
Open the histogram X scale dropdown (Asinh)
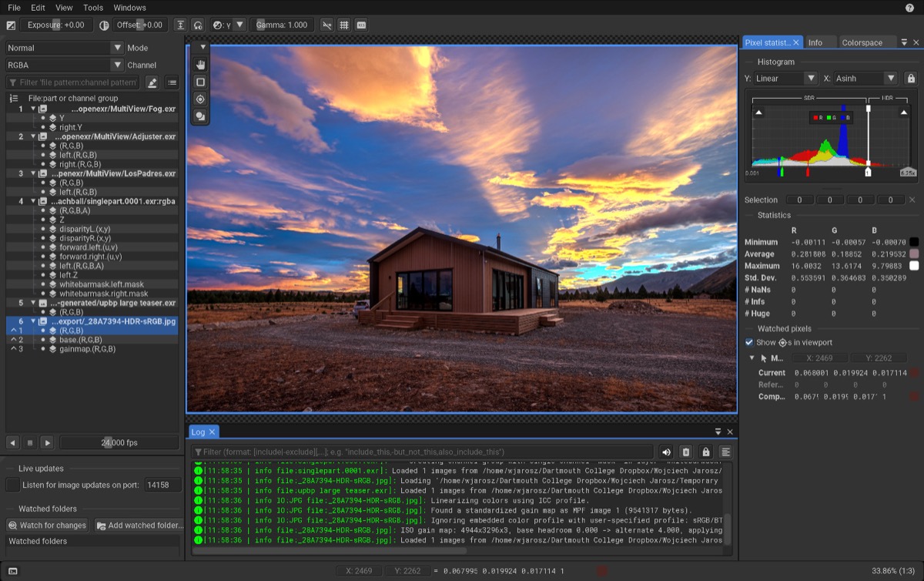pos(866,79)
